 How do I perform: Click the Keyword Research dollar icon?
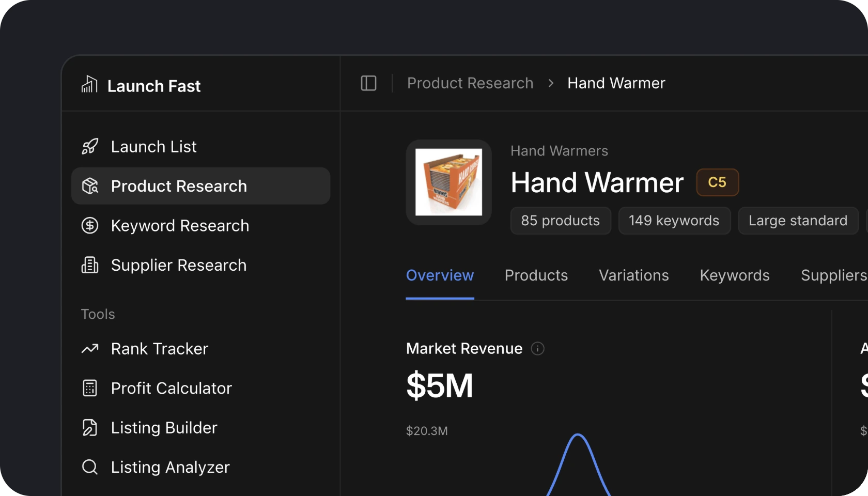90,226
